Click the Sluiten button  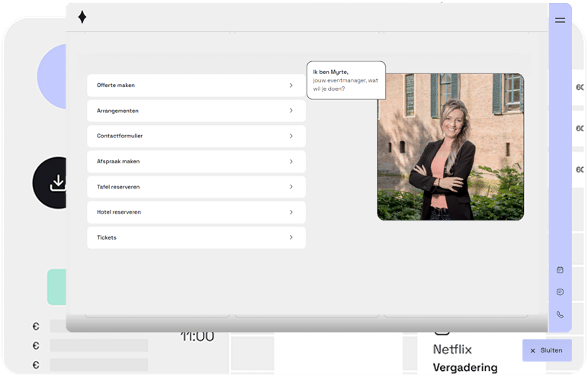pyautogui.click(x=547, y=350)
